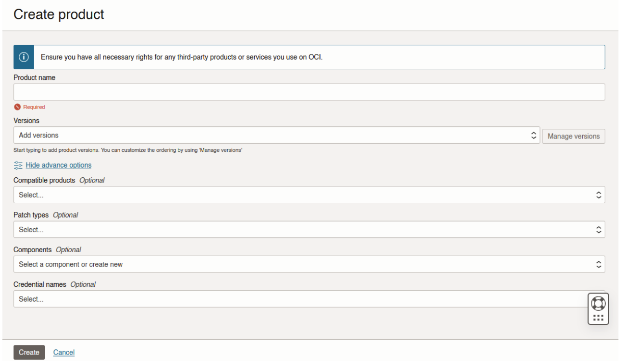Click the Patch types up-down arrows icon

[598, 230]
